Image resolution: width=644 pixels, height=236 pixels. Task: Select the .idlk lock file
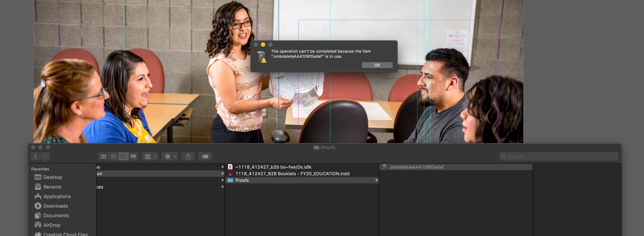tap(273, 167)
